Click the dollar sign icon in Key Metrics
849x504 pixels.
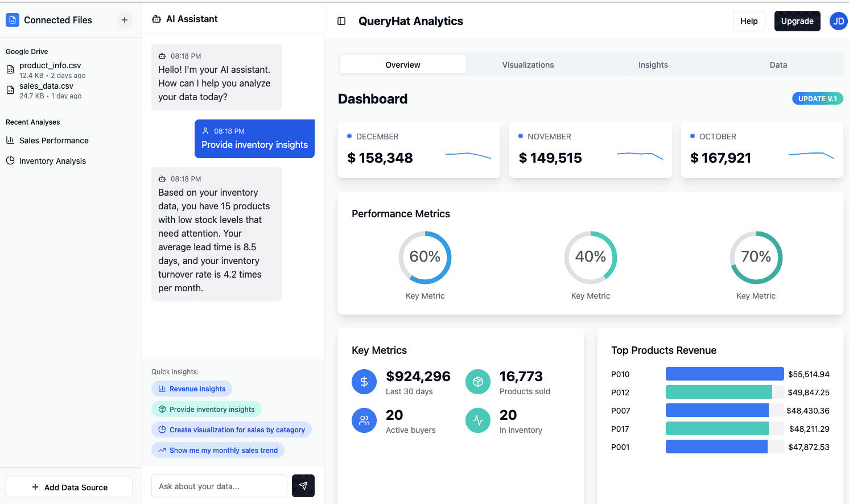pyautogui.click(x=364, y=382)
